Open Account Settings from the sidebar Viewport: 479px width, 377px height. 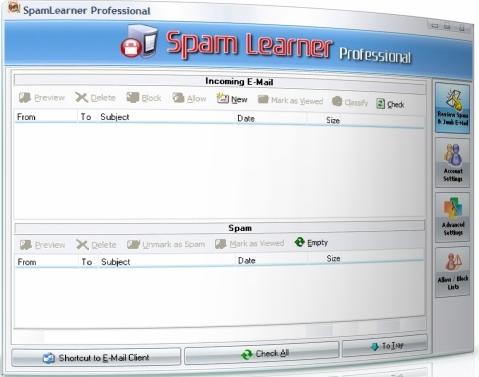(452, 163)
